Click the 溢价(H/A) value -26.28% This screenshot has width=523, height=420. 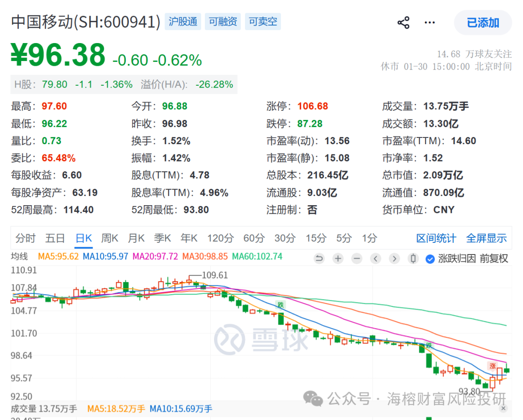(x=214, y=84)
